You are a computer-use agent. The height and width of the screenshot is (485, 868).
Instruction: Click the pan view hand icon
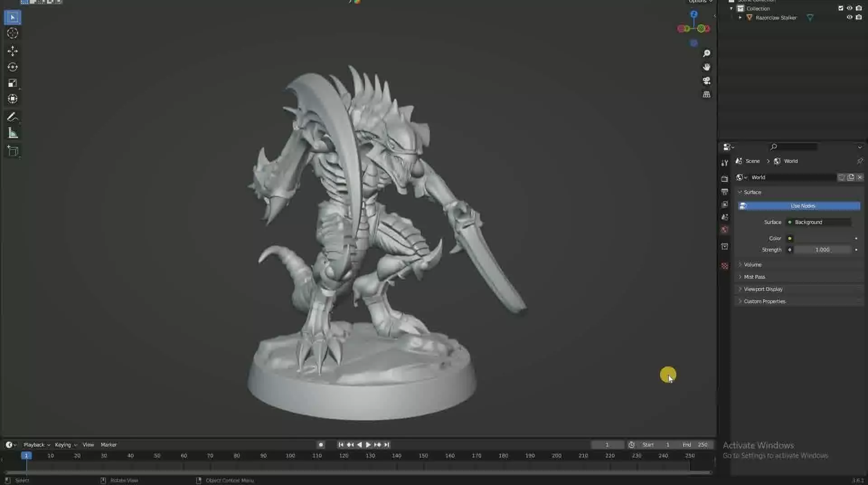click(707, 67)
